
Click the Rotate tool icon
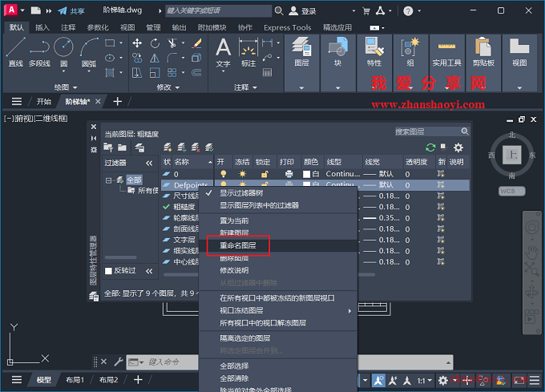(155, 43)
